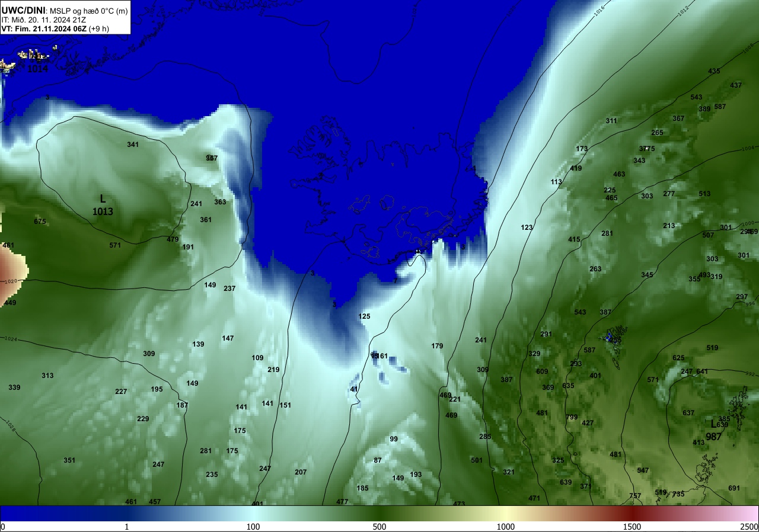Click the freezing level value 479

(x=173, y=239)
